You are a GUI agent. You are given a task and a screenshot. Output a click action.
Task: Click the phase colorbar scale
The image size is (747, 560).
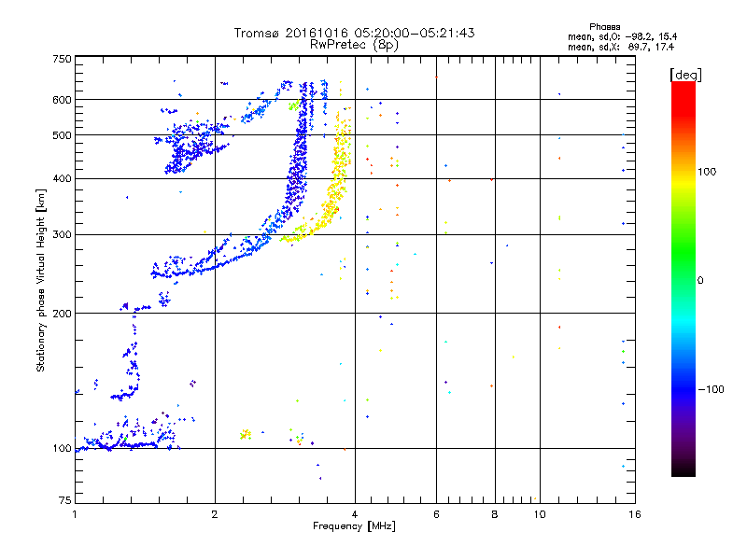coord(684,278)
